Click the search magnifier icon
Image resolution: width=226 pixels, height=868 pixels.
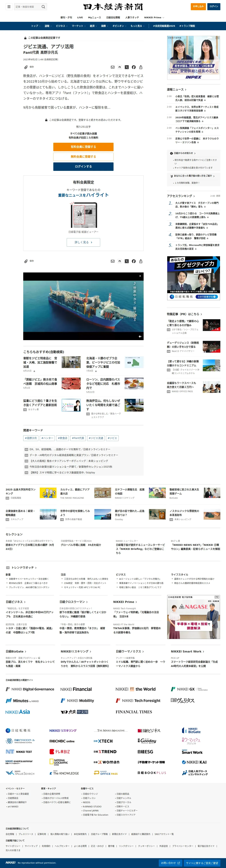pyautogui.click(x=43, y=7)
